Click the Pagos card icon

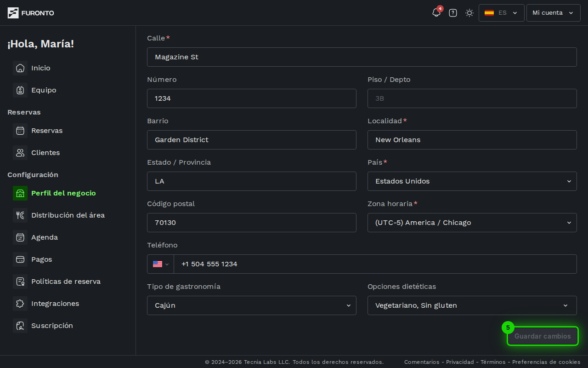tap(20, 259)
